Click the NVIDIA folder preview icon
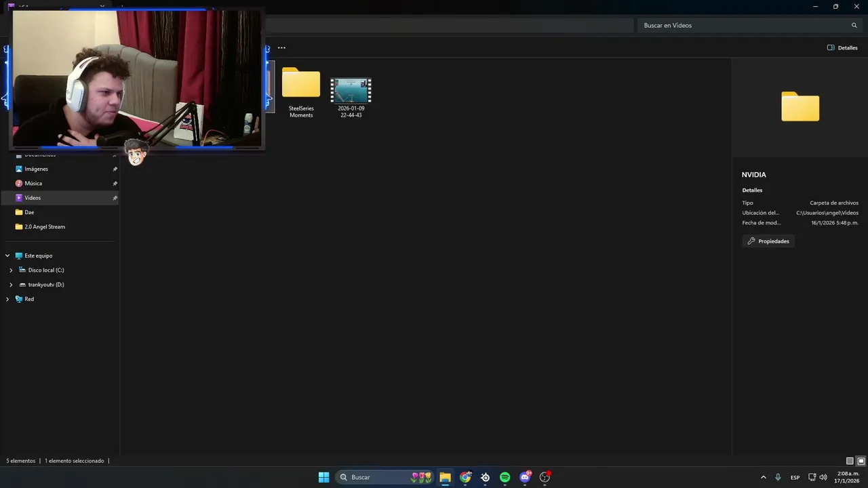868x488 pixels. click(800, 106)
